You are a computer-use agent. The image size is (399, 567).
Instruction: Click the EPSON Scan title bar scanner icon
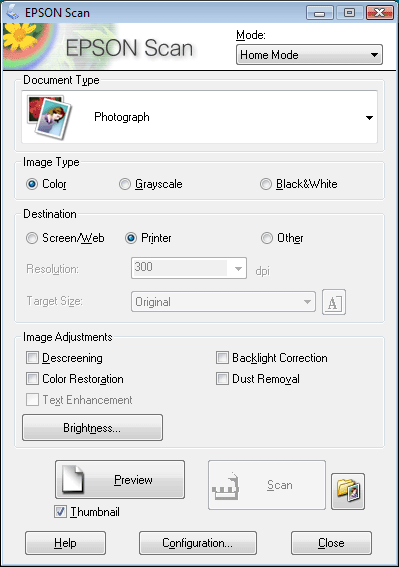[12, 13]
